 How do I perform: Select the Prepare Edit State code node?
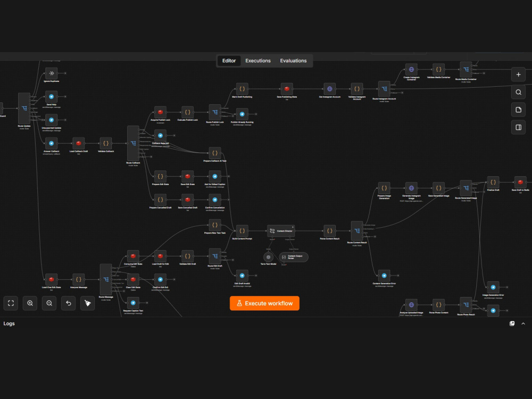coord(160,177)
